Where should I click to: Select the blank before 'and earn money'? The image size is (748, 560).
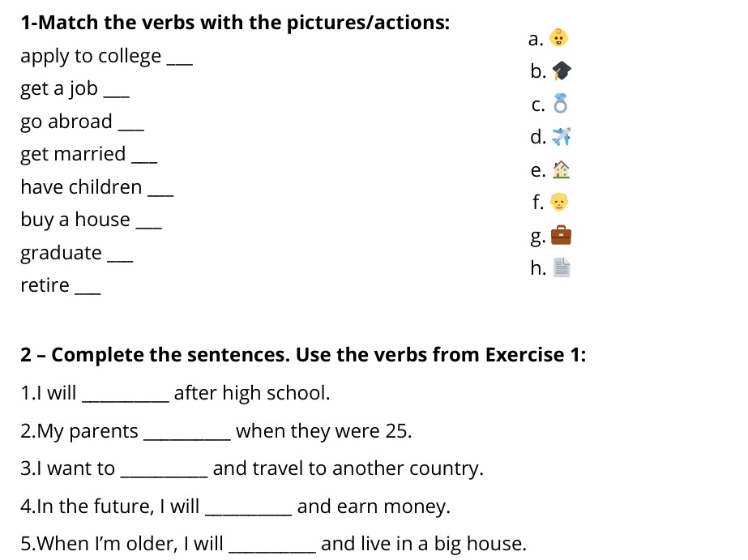249,512
